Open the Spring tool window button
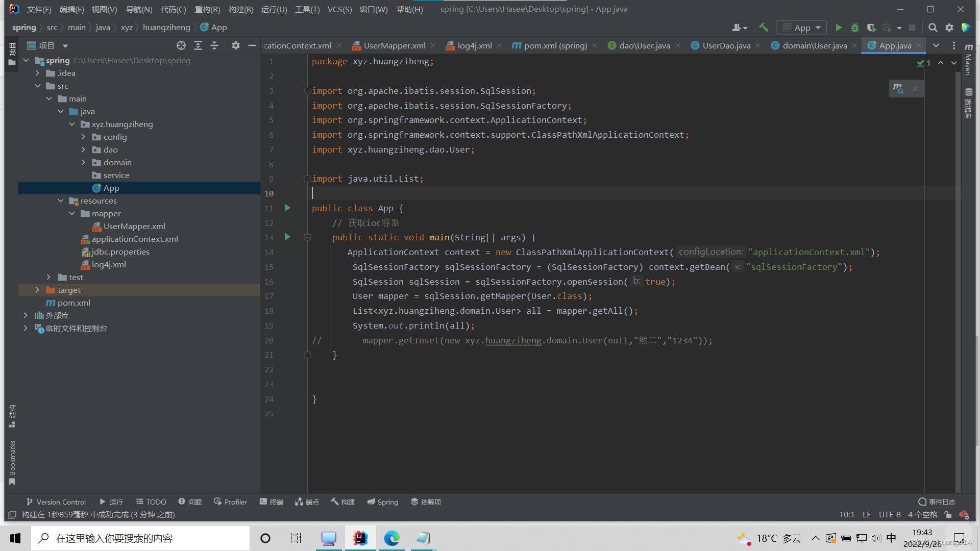This screenshot has height=551, width=980. click(x=382, y=502)
